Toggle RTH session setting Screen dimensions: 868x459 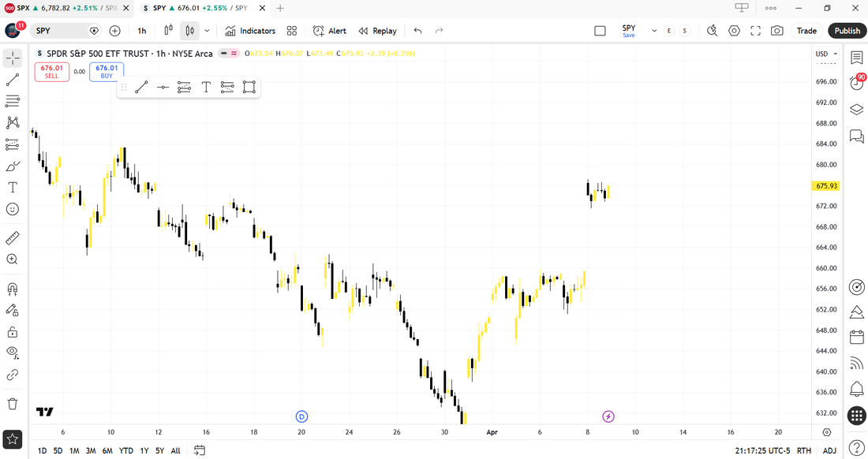tap(804, 450)
